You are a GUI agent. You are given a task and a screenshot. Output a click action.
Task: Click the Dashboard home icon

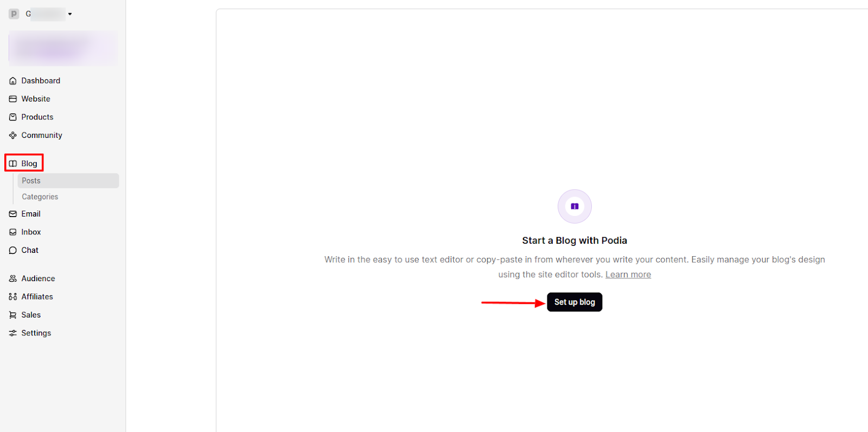tap(13, 81)
